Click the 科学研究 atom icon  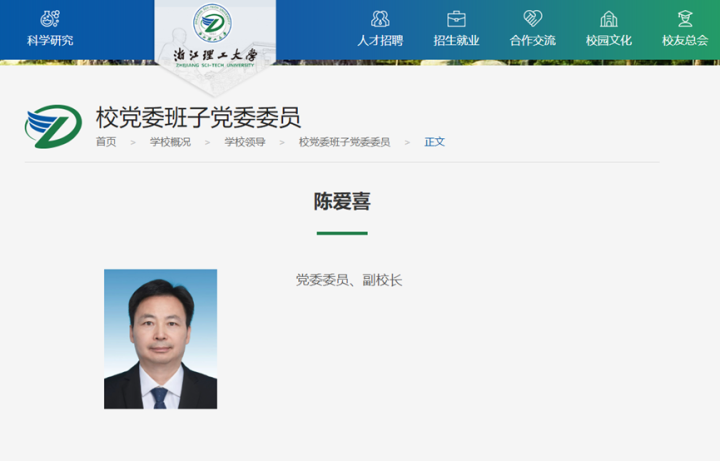point(49,18)
